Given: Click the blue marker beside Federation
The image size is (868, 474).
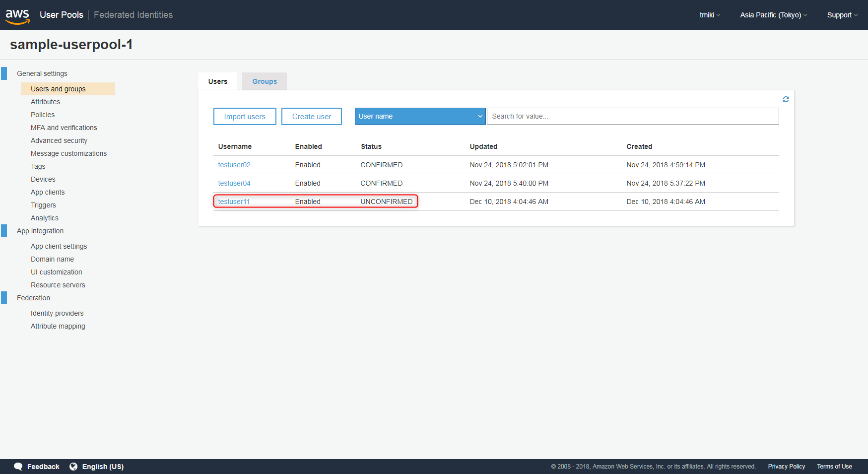Looking at the screenshot, I should tap(4, 297).
